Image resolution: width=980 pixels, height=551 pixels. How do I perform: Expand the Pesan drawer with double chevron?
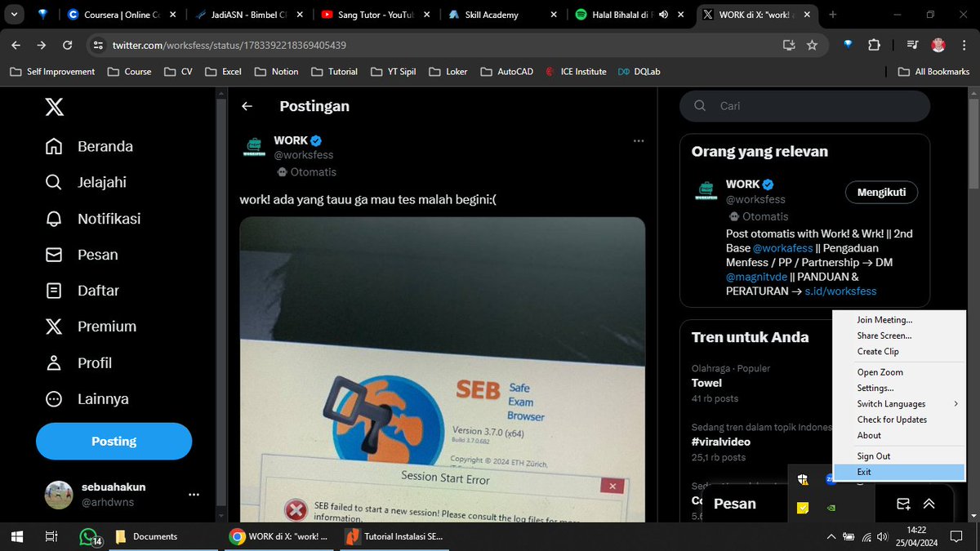[x=929, y=504]
